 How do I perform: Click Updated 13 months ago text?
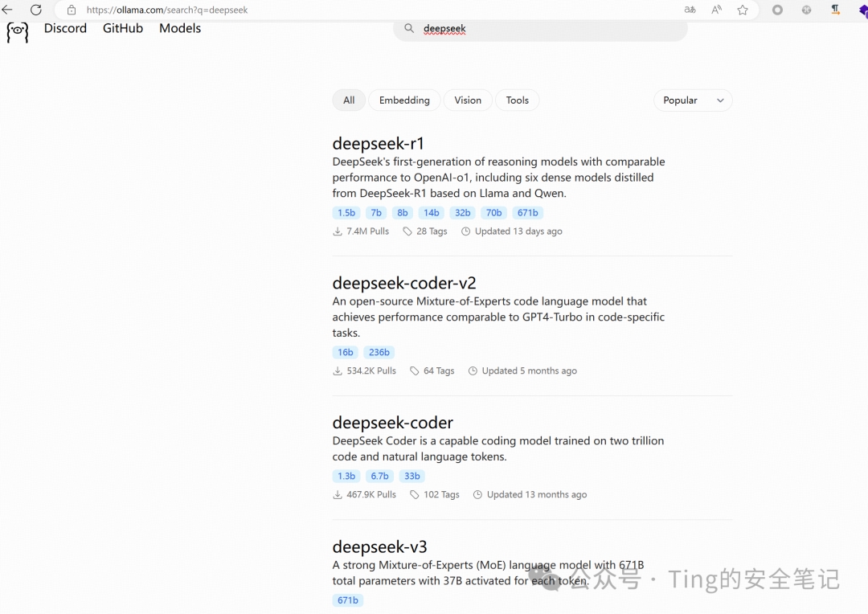click(537, 495)
